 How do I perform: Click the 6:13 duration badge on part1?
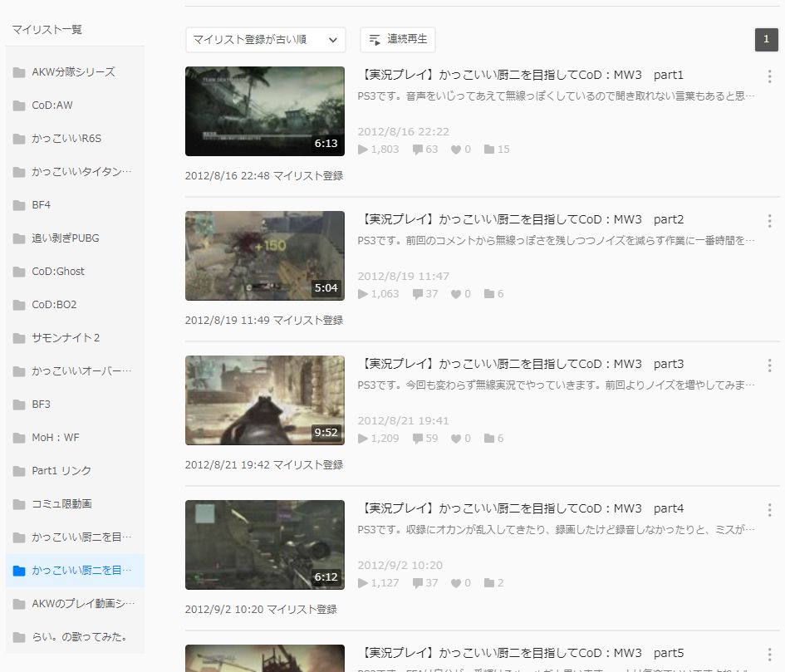click(326, 144)
